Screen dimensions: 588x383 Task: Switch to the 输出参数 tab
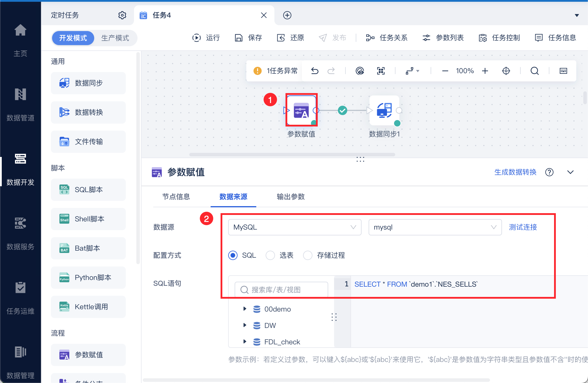tap(290, 197)
